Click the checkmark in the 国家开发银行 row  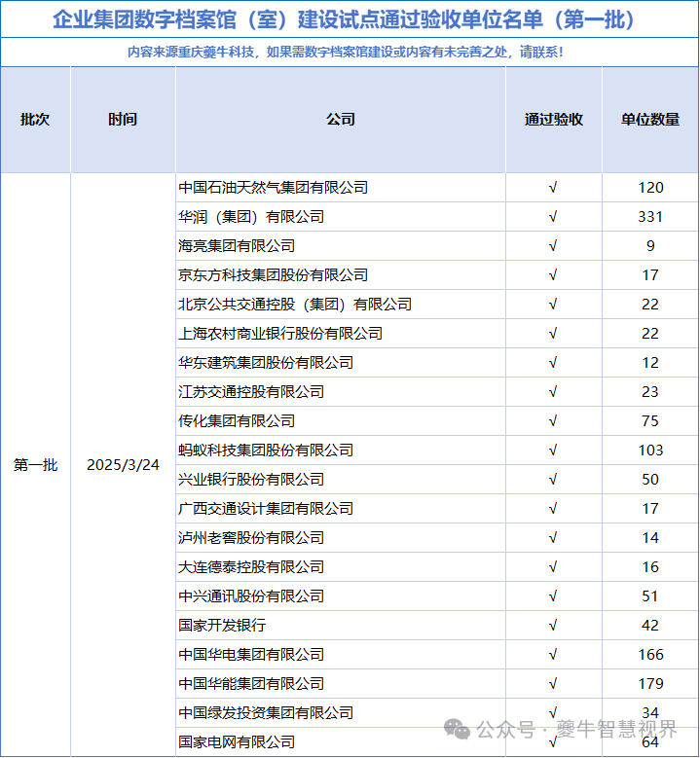tap(553, 626)
